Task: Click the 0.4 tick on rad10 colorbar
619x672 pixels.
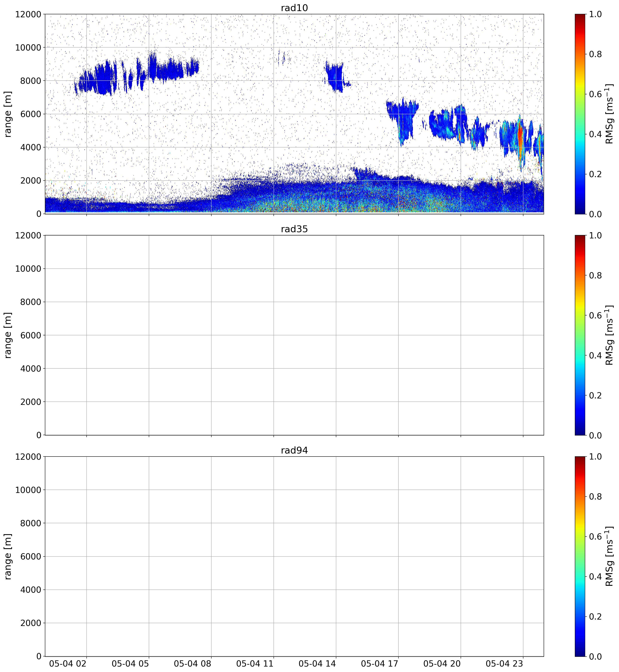Action: click(595, 134)
